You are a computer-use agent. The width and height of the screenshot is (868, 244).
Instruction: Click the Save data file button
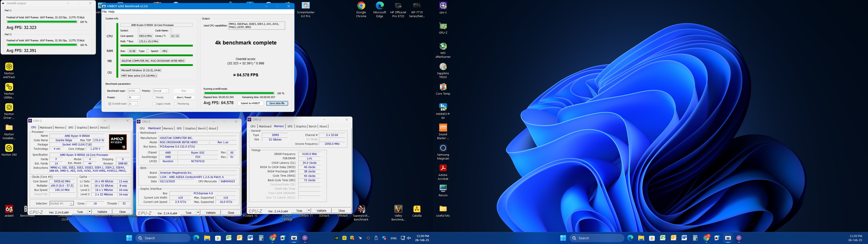pos(277,103)
